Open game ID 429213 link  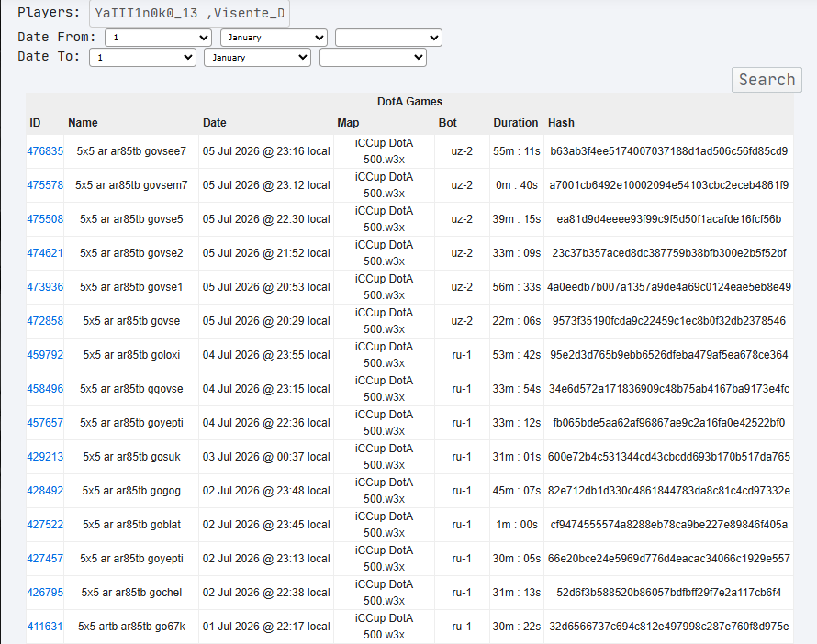pyautogui.click(x=45, y=457)
